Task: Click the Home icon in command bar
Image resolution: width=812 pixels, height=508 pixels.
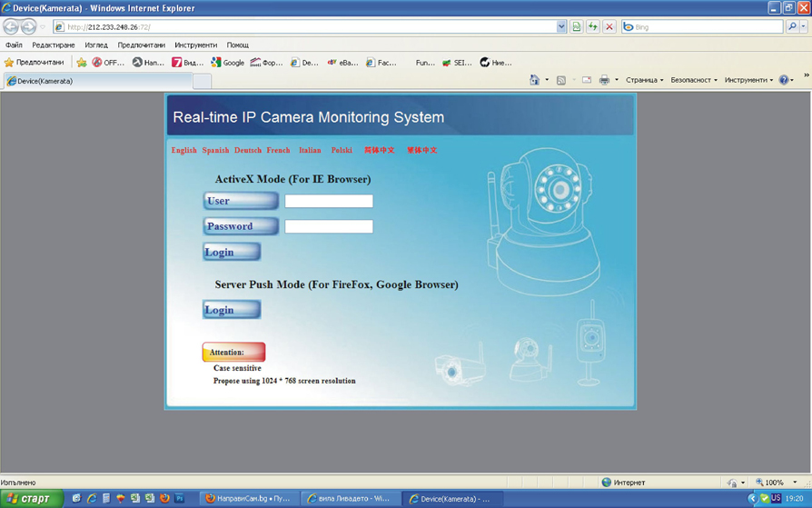Action: [534, 80]
